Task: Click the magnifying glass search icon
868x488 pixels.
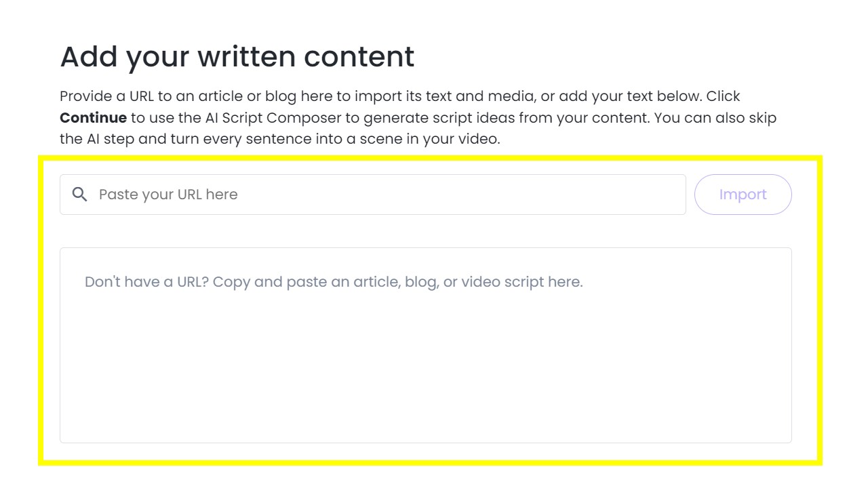Action: (80, 195)
